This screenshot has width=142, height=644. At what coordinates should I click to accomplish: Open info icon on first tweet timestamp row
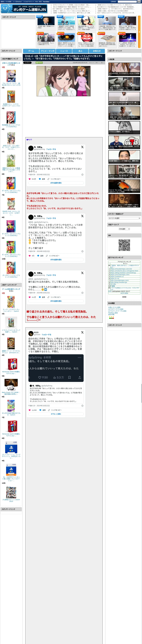pos(83,175)
